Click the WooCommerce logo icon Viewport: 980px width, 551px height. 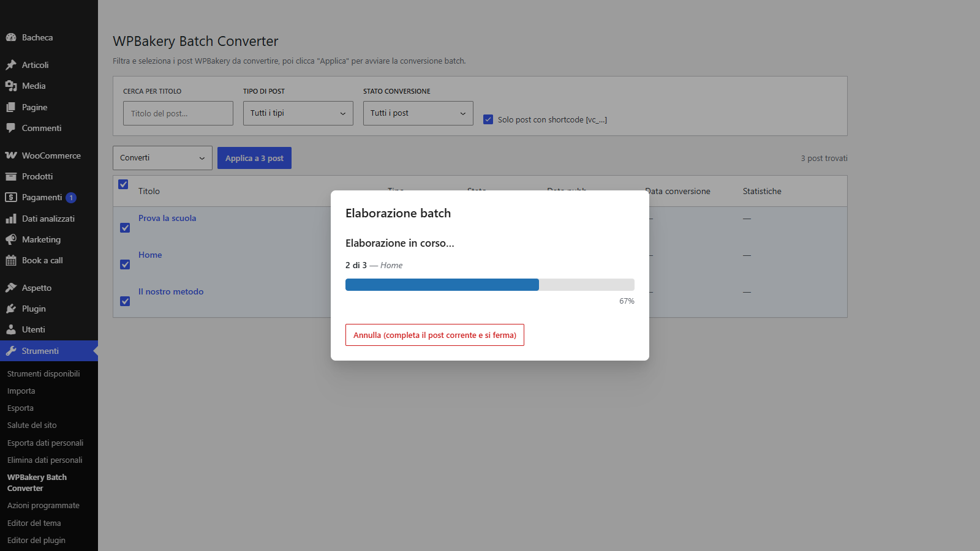pyautogui.click(x=11, y=156)
